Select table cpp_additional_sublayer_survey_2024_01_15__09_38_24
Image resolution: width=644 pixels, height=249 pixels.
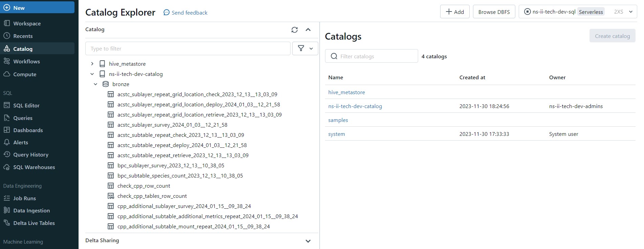[184, 206]
